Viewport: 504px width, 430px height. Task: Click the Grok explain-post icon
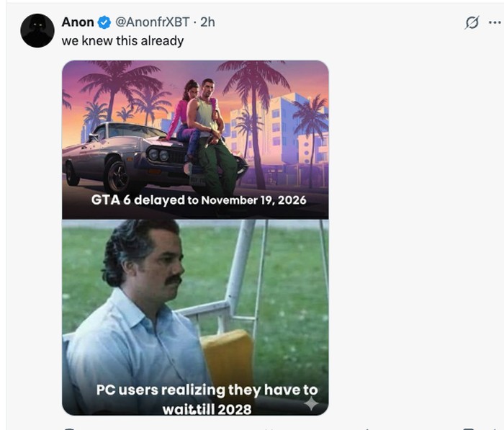472,23
